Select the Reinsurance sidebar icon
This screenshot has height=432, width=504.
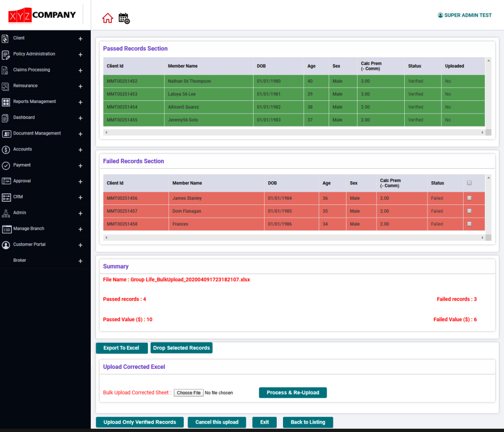[5, 86]
